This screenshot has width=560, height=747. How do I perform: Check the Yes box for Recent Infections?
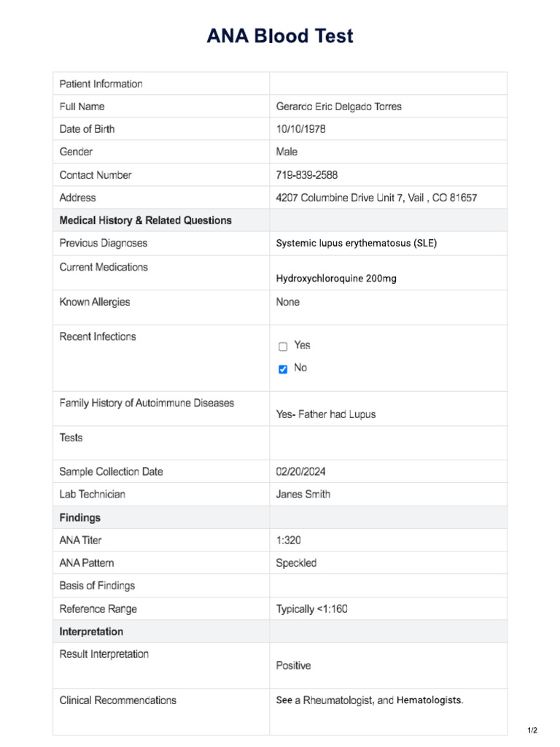(x=283, y=347)
